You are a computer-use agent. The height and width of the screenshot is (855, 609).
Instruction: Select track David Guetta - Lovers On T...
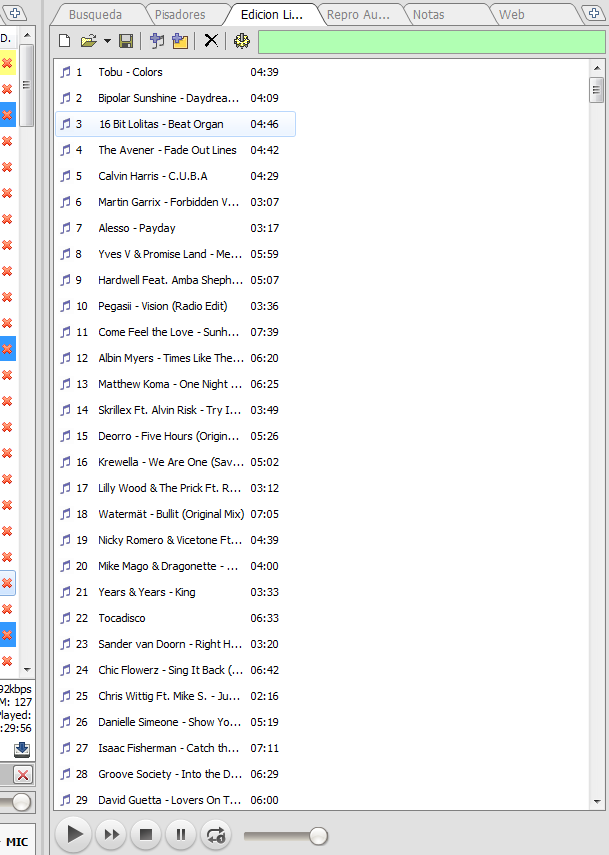coord(176,800)
